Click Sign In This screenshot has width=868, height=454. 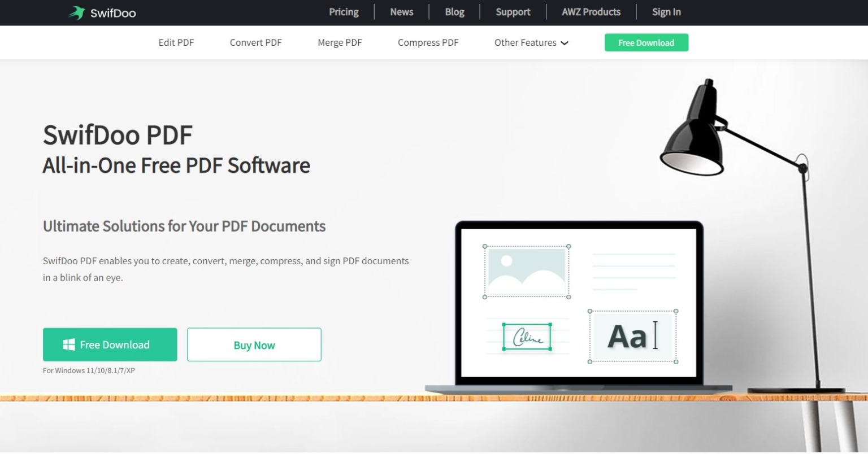tap(666, 12)
